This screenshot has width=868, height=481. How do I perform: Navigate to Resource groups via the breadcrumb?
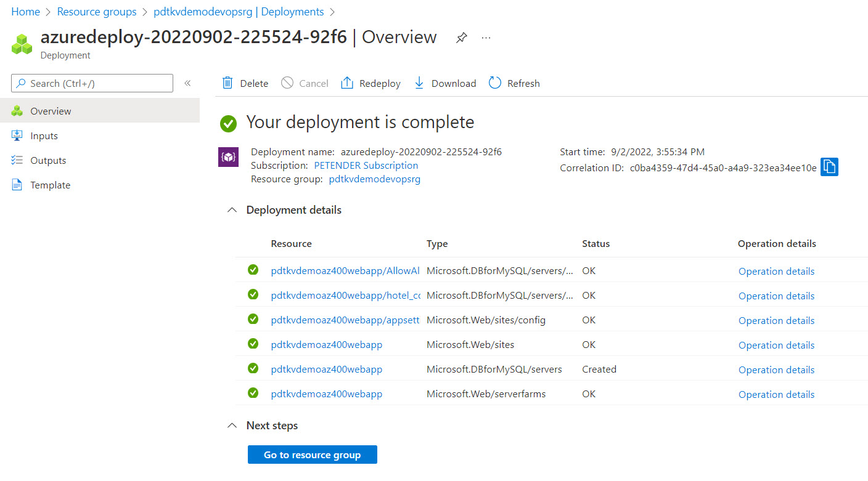click(x=96, y=11)
